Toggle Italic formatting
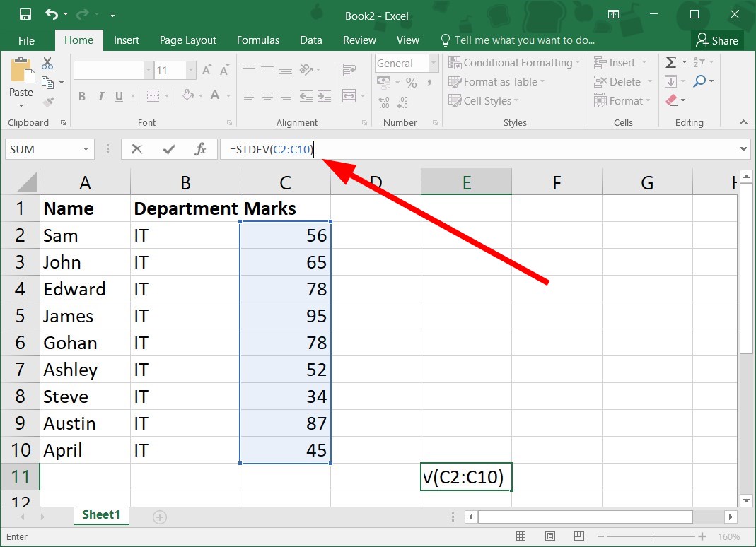 [x=100, y=96]
